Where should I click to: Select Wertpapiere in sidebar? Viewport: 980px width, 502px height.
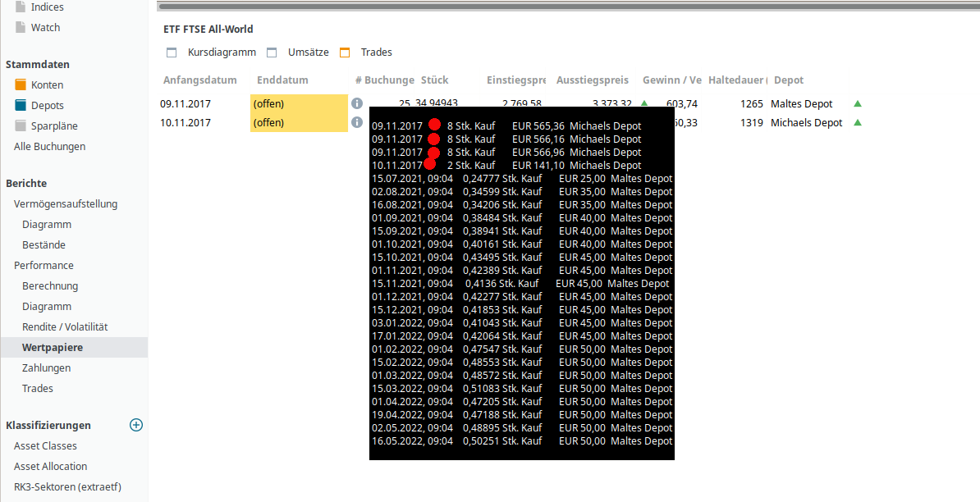(53, 347)
